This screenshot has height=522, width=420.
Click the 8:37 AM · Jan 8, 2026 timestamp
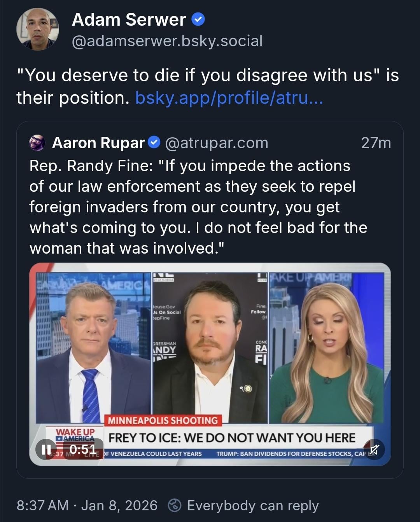click(87, 505)
